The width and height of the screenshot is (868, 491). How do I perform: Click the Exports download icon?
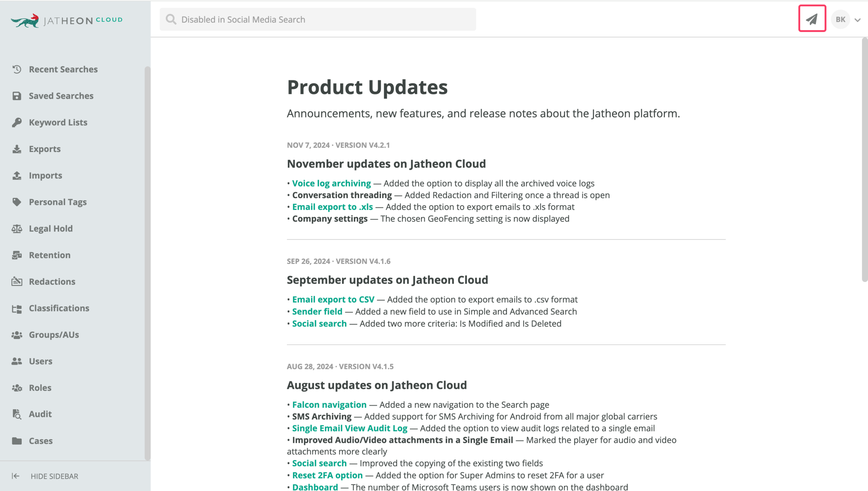(17, 149)
